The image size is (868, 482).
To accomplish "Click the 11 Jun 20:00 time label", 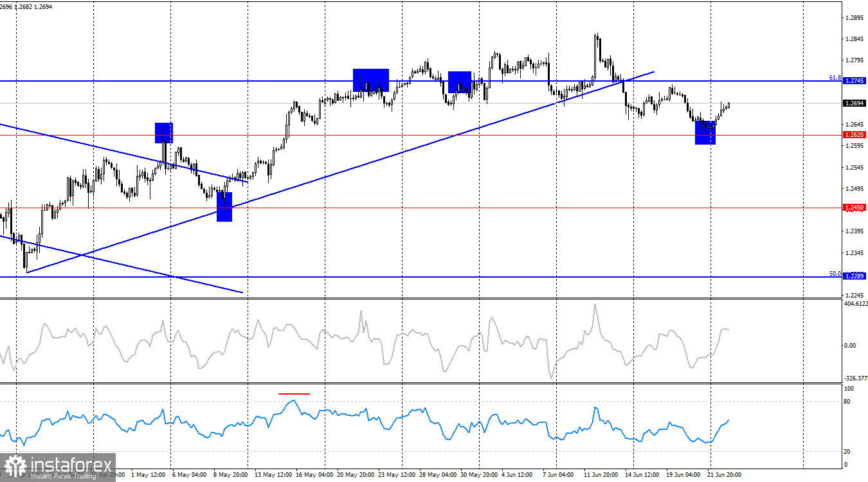I will 602,475.
